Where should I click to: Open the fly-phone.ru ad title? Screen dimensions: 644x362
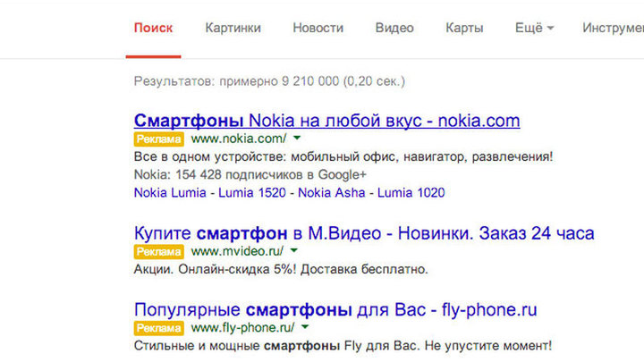coord(335,309)
